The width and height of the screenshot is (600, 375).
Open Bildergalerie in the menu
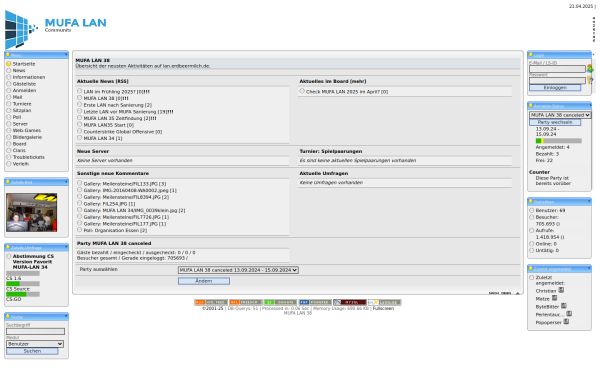[x=27, y=137]
